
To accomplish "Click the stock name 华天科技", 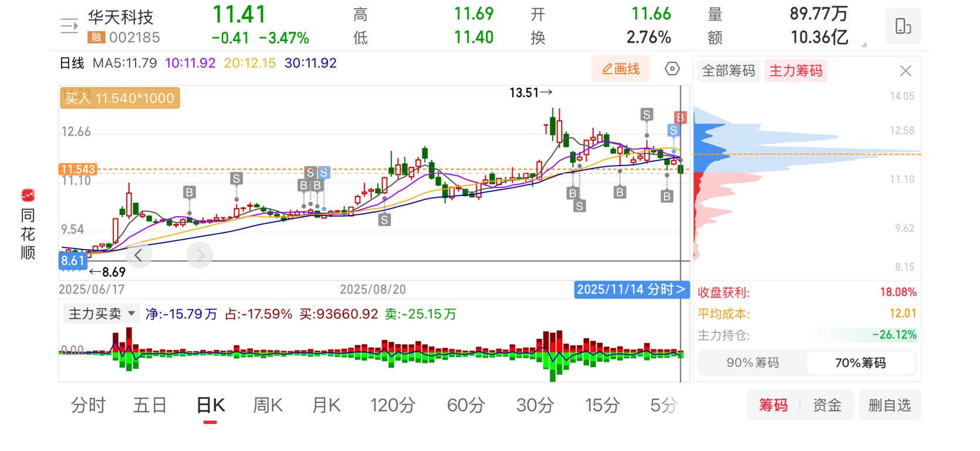I will click(120, 16).
